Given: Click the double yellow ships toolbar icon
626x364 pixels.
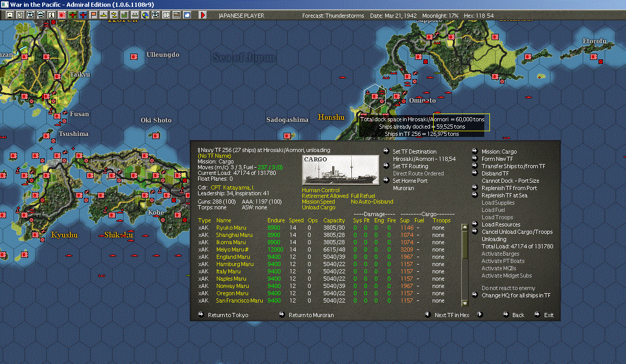Looking at the screenshot, I should pyautogui.click(x=114, y=15).
